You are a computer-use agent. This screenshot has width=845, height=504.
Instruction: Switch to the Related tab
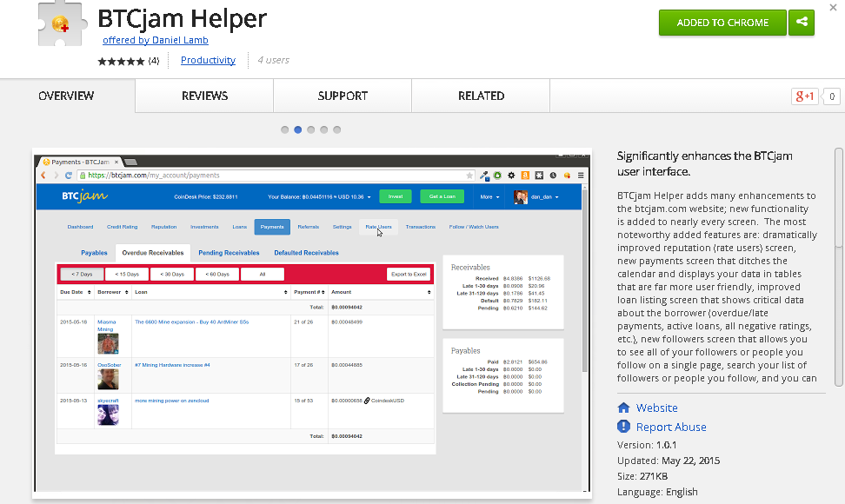tap(481, 96)
